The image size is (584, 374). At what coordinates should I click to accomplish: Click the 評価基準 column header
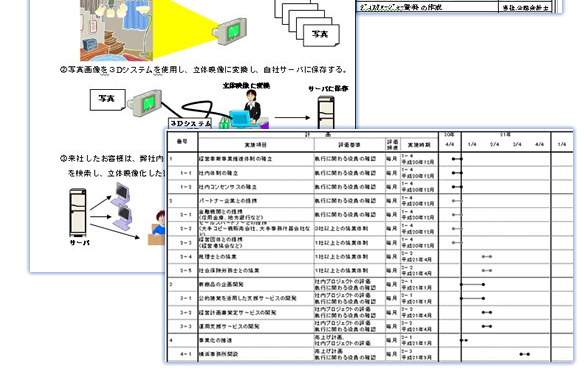point(349,145)
